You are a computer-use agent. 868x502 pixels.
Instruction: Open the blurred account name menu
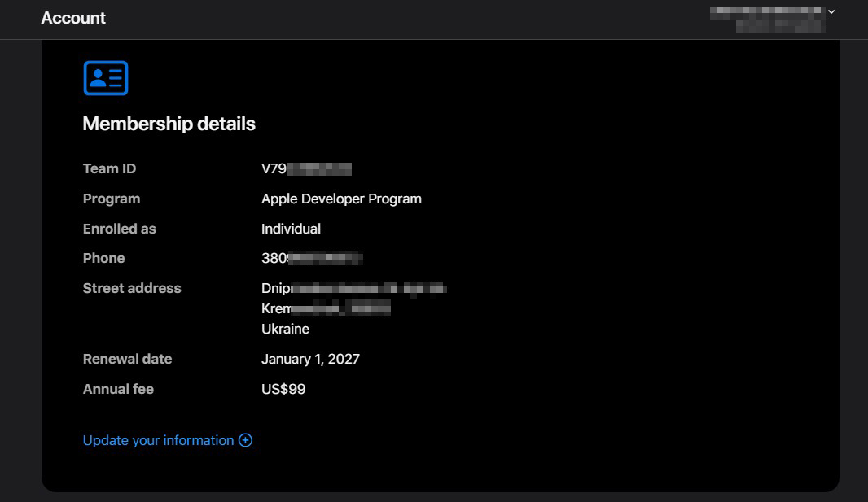tap(767, 18)
